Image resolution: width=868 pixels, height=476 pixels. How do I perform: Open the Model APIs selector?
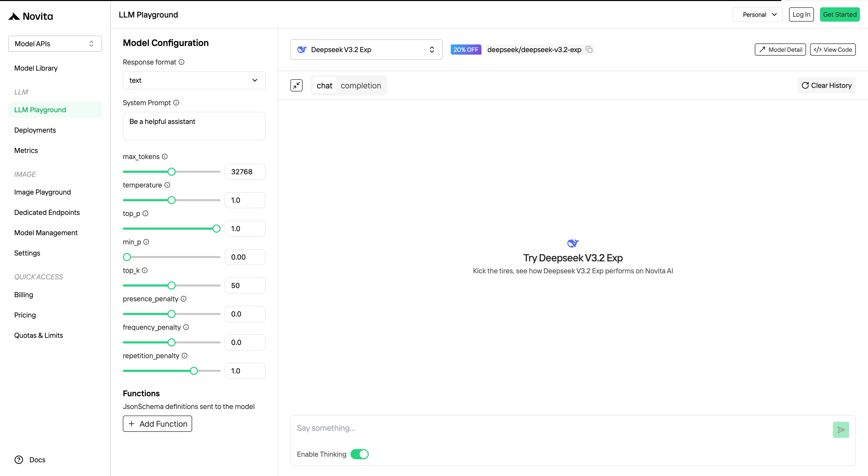pos(55,44)
